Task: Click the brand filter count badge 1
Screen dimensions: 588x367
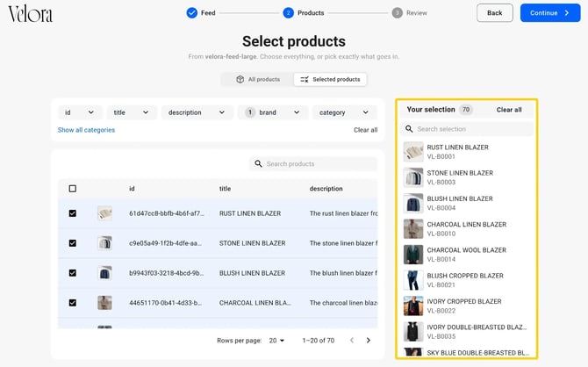Action: click(x=250, y=112)
